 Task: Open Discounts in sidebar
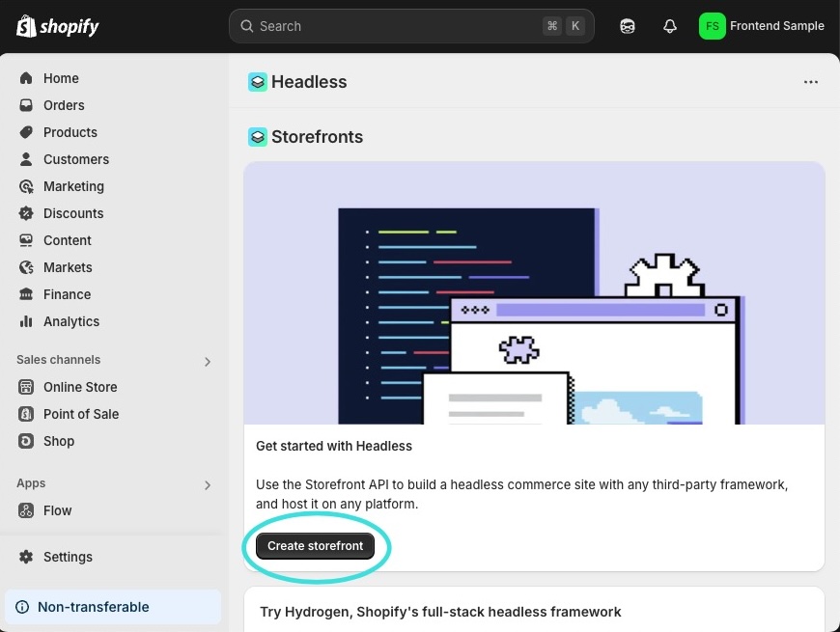point(73,213)
